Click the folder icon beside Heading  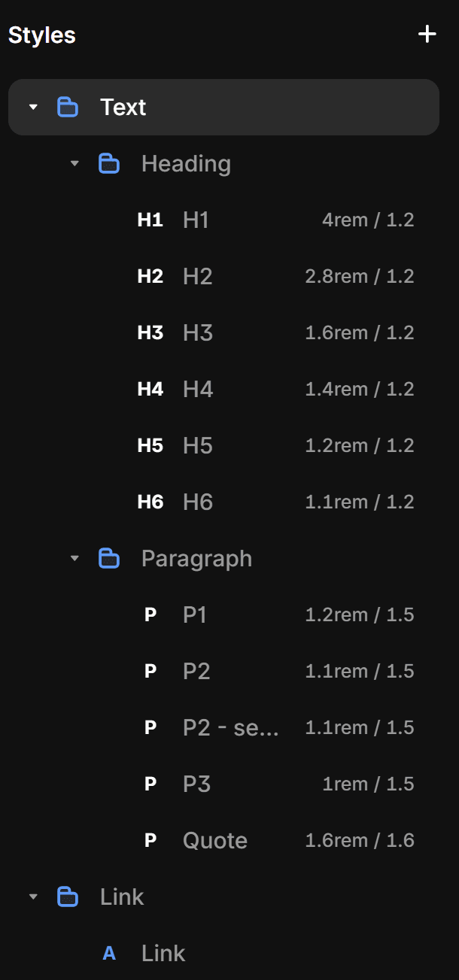click(109, 163)
